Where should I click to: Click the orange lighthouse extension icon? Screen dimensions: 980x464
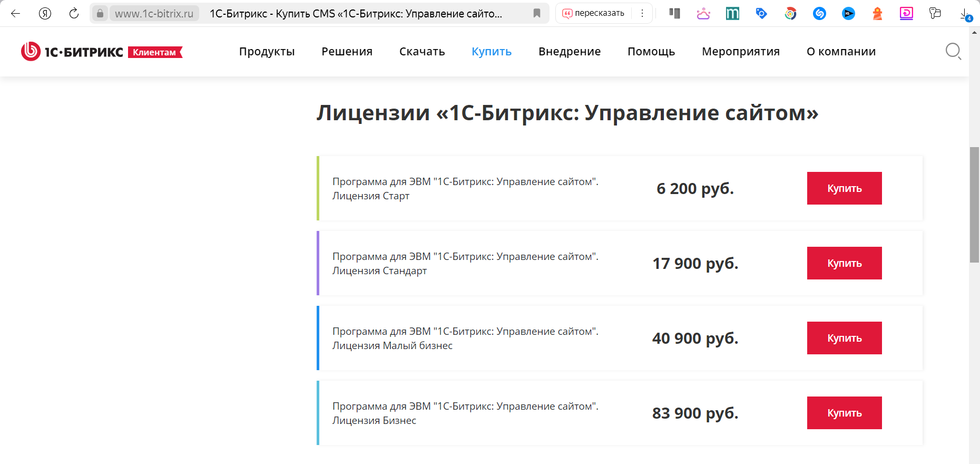click(877, 14)
